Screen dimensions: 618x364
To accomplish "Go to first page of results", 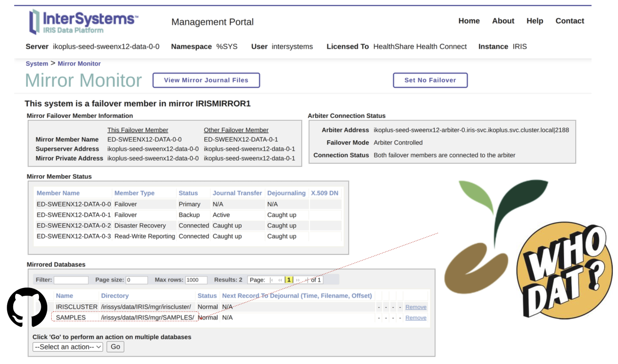I will pos(272,280).
